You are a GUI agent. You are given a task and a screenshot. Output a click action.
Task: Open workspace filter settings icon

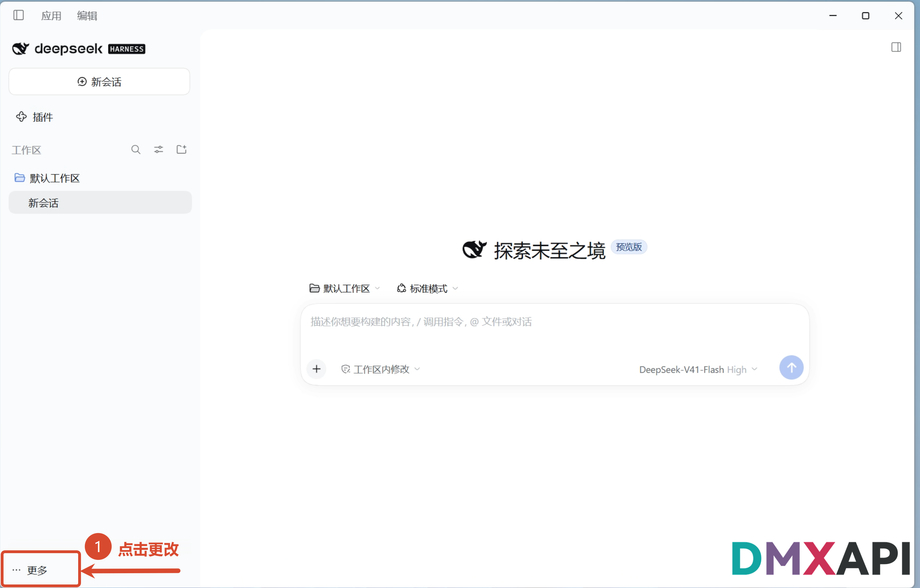tap(158, 149)
